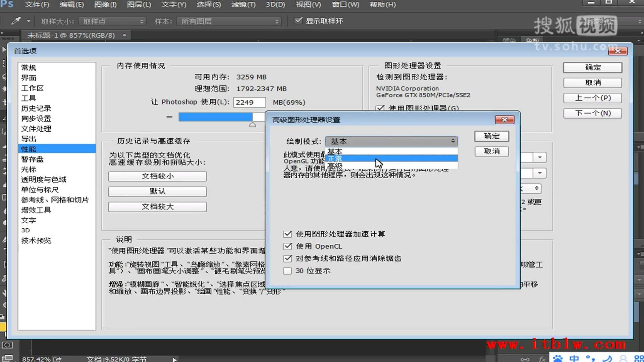
Task: Select 暂存盘 in preferences list
Action: click(57, 159)
